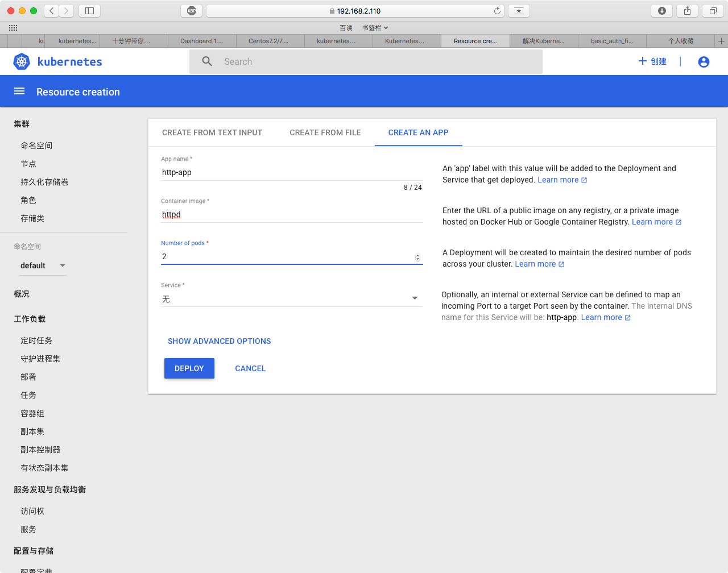The image size is (728, 573).
Task: Open the user account profile icon
Action: 704,61
